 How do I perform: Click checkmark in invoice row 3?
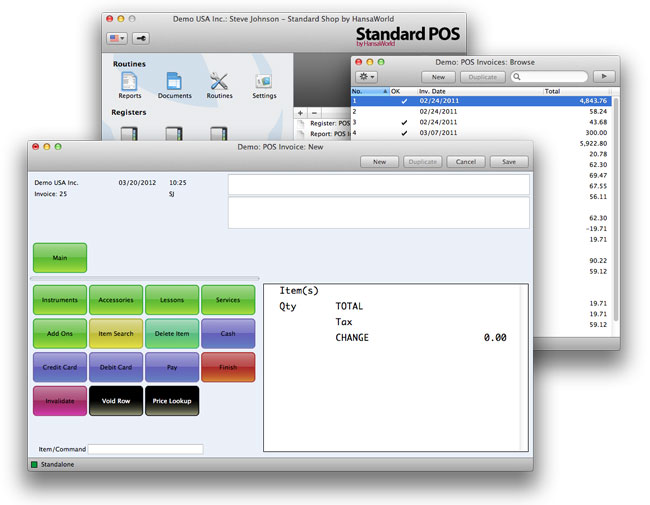click(x=404, y=123)
